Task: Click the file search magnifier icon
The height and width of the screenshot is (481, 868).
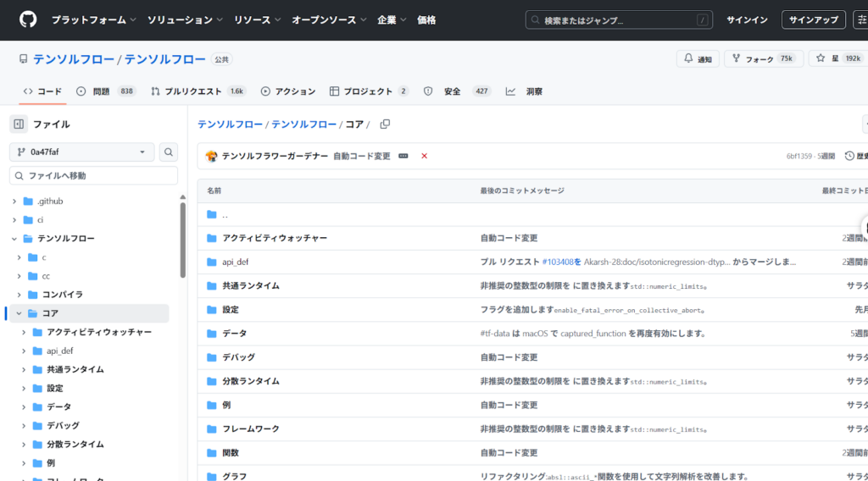Action: (169, 152)
